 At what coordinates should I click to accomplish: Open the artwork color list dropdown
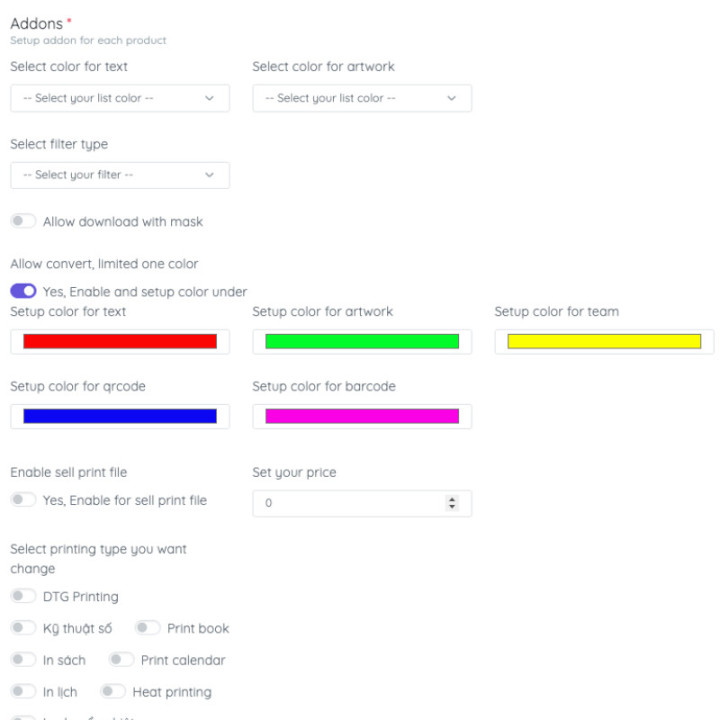click(362, 98)
